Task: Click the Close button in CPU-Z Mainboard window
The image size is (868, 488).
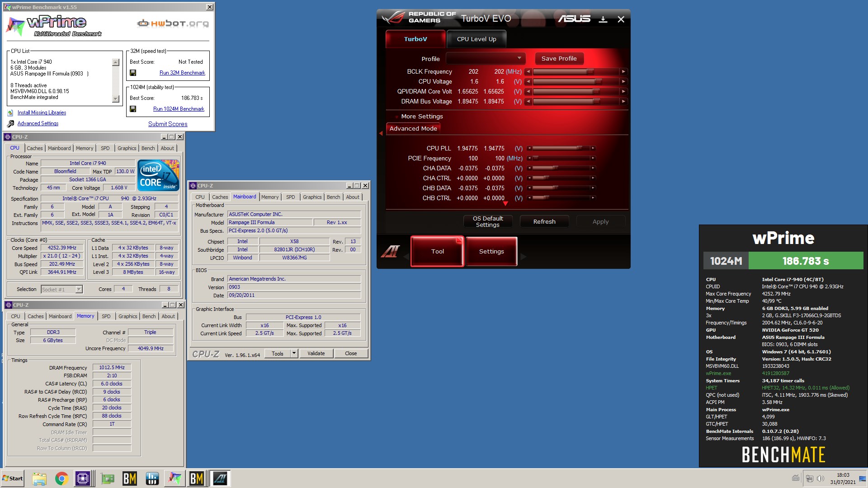Action: (351, 353)
